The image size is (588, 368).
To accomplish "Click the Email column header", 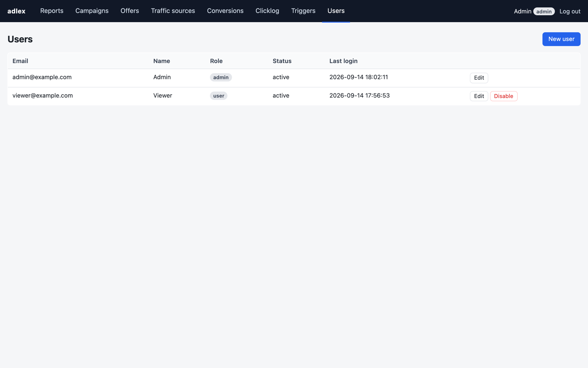I will tap(20, 61).
